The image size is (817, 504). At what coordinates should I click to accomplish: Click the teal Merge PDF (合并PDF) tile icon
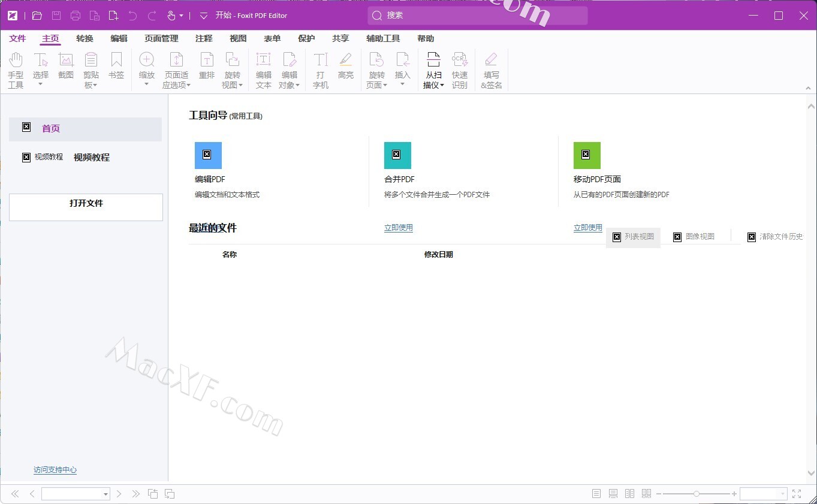pyautogui.click(x=397, y=155)
